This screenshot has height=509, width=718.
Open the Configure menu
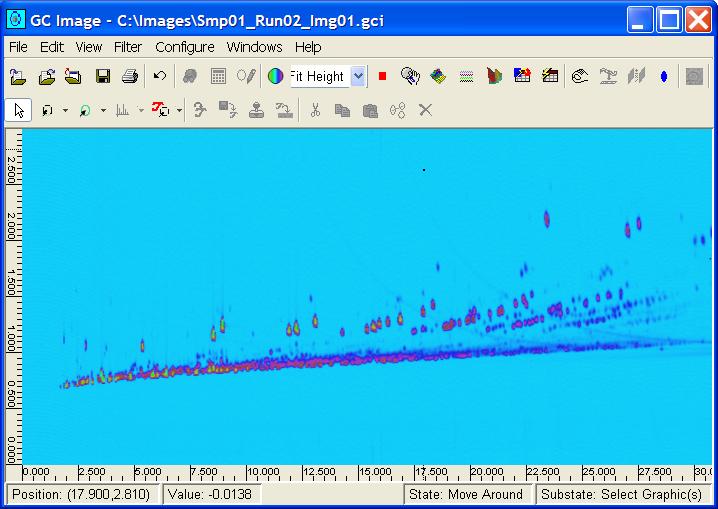[x=184, y=47]
